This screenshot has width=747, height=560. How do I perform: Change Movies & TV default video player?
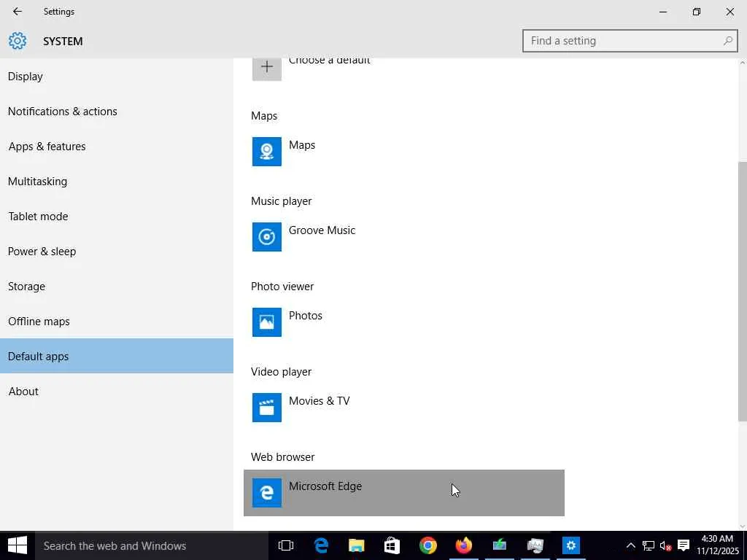pyautogui.click(x=404, y=407)
